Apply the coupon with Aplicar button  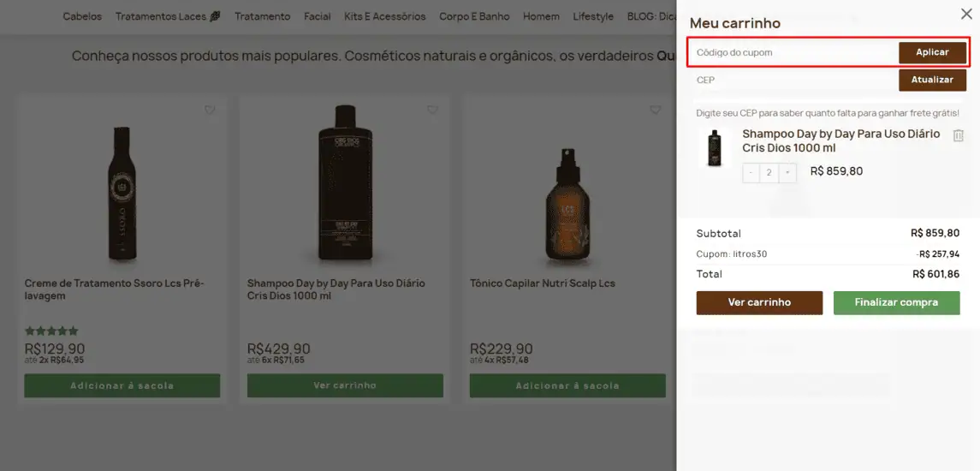pos(933,52)
